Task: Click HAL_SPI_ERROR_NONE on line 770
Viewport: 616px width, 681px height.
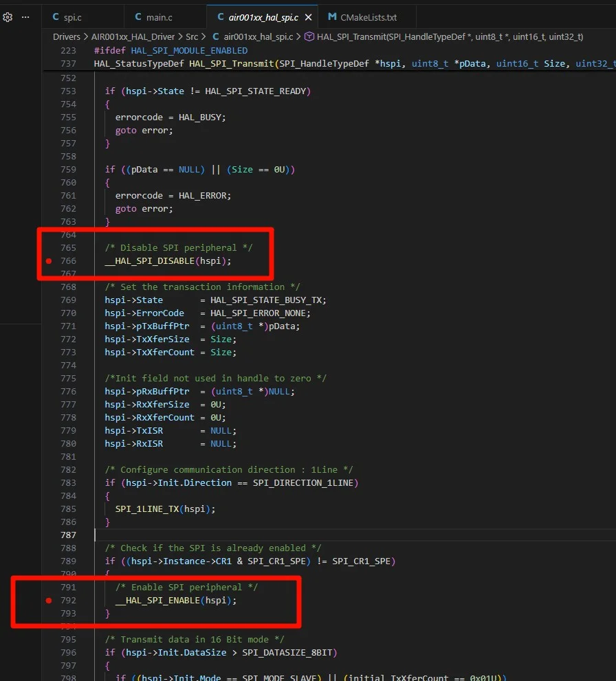Action: 258,313
